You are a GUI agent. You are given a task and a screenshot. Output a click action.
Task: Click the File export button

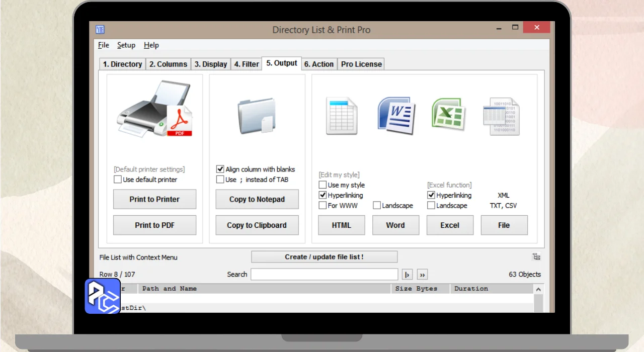point(504,225)
